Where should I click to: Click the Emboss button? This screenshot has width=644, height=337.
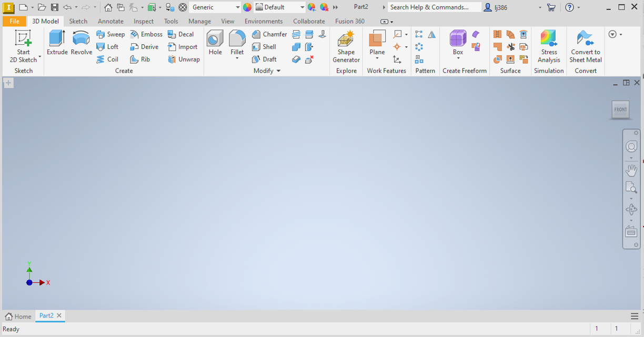(x=146, y=34)
